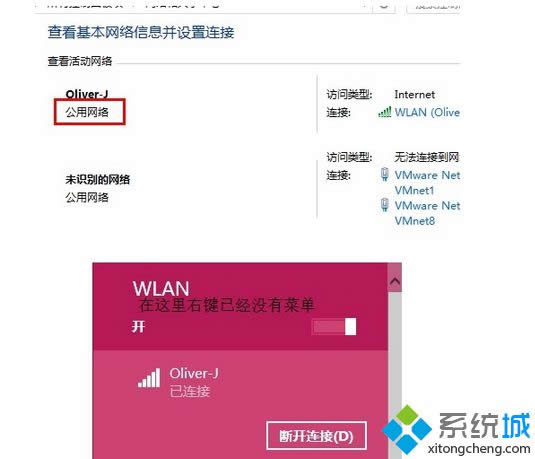
Task: Click the WLAN panel heading
Action: (161, 288)
